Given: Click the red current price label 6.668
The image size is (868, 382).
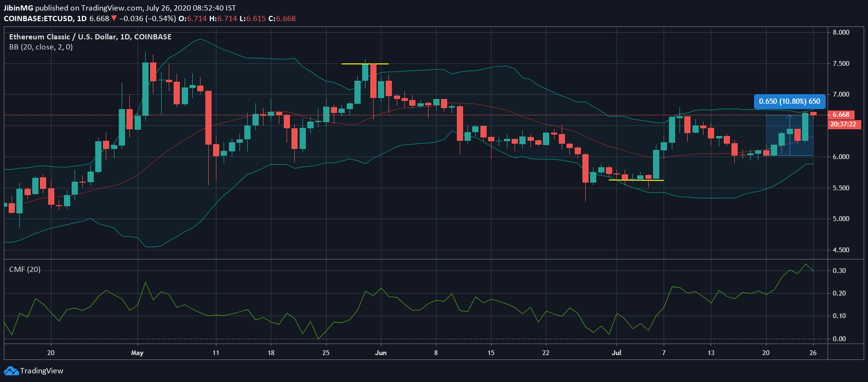Looking at the screenshot, I should click(x=841, y=115).
